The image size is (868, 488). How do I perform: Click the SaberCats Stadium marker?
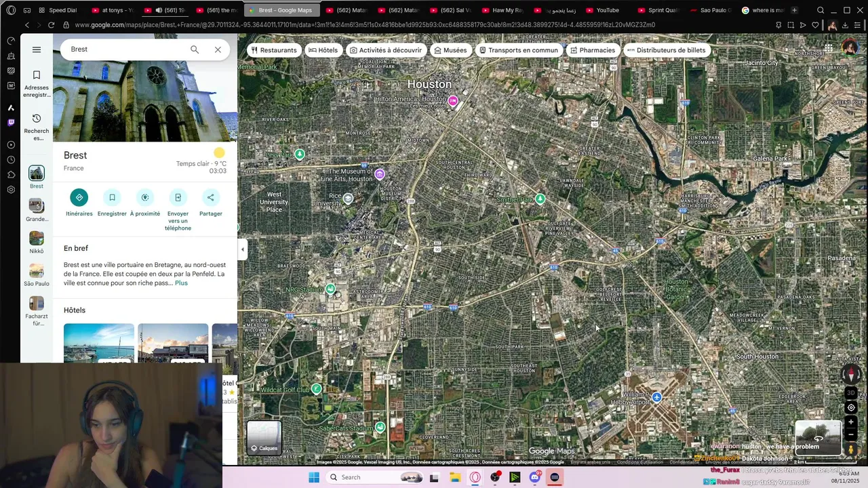click(380, 427)
